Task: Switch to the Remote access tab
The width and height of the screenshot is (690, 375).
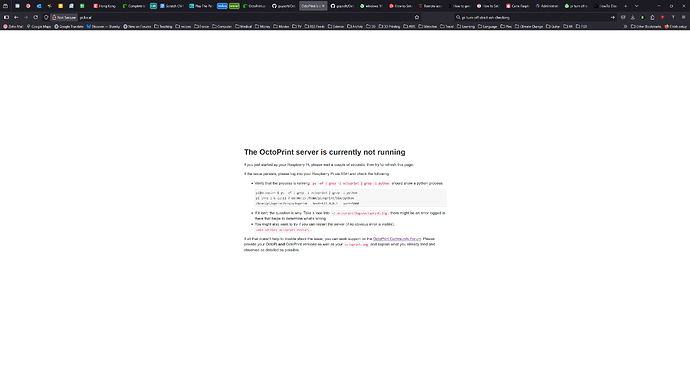Action: [431, 6]
